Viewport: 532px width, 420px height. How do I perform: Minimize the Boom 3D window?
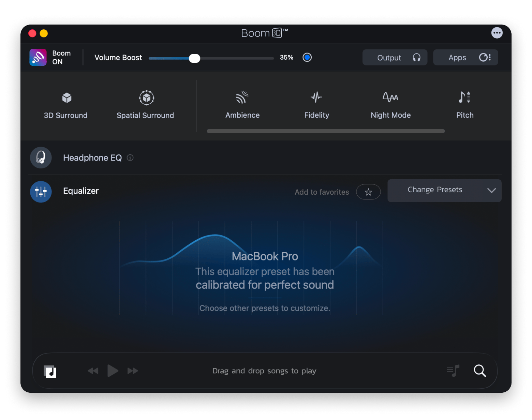point(44,33)
